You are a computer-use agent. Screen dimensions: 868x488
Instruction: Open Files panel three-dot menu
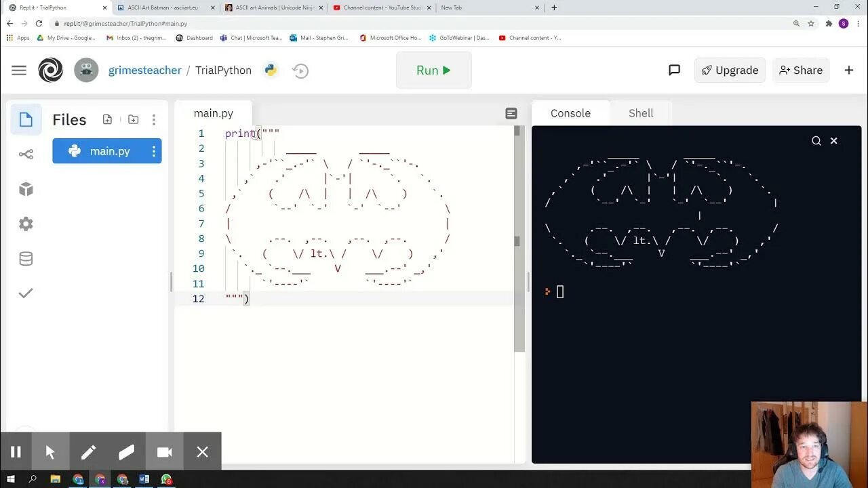(x=154, y=119)
